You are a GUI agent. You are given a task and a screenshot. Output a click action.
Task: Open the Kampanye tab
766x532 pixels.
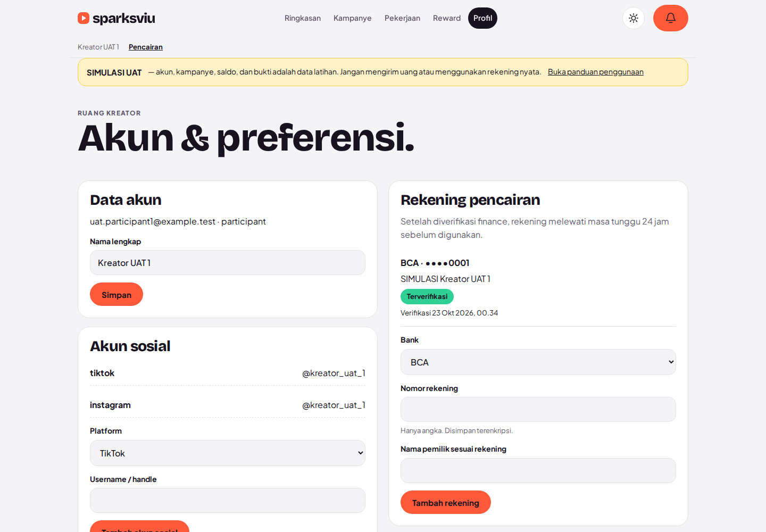click(x=353, y=18)
